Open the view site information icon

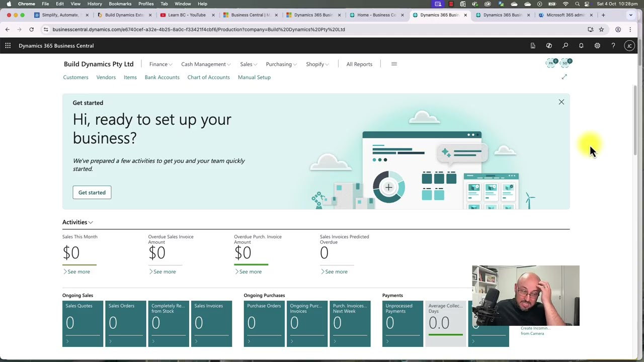click(46, 29)
